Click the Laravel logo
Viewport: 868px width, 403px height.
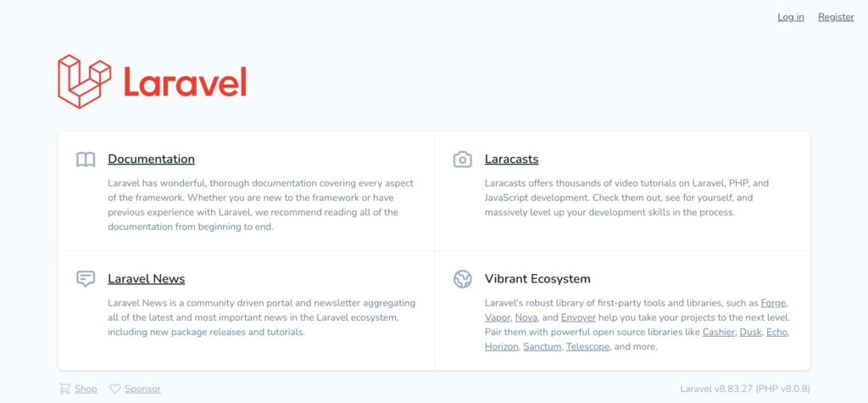tap(152, 81)
